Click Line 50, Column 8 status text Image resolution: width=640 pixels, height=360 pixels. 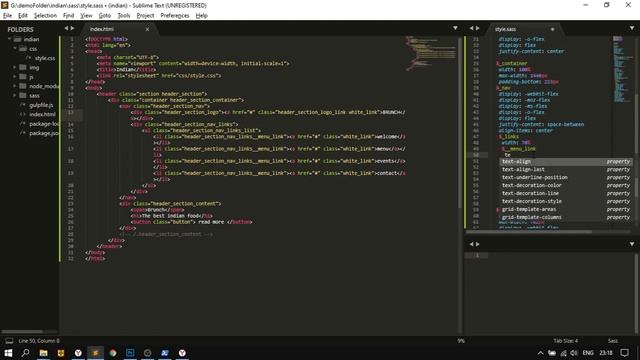(39, 341)
